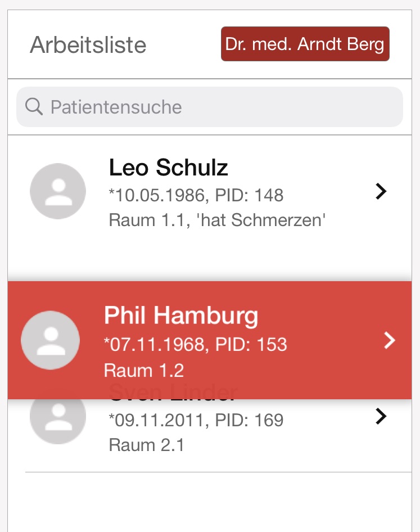The image size is (420, 532).
Task: Click the Raum 2.1 label
Action: click(x=146, y=445)
